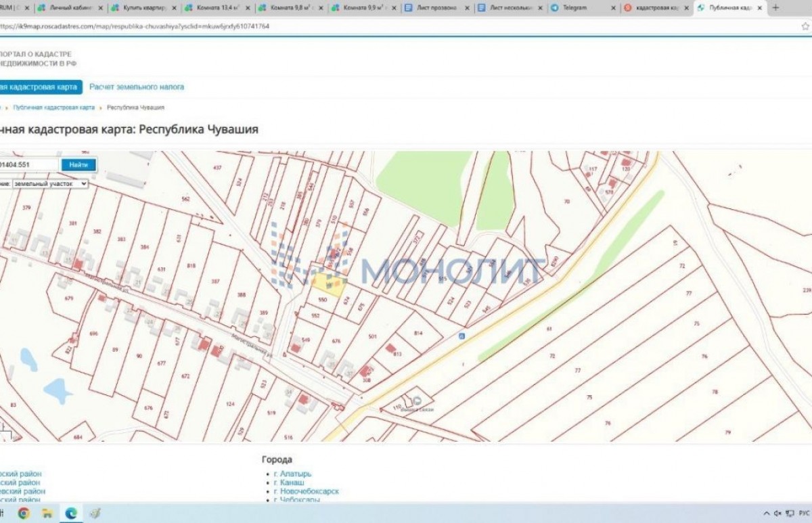Expand hidden system tray icons chevron
Viewport: 812px width, 523px height.
click(x=766, y=514)
